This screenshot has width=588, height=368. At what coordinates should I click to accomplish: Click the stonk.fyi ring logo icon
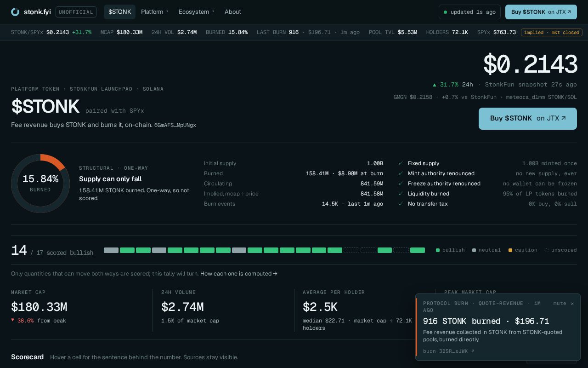(15, 12)
